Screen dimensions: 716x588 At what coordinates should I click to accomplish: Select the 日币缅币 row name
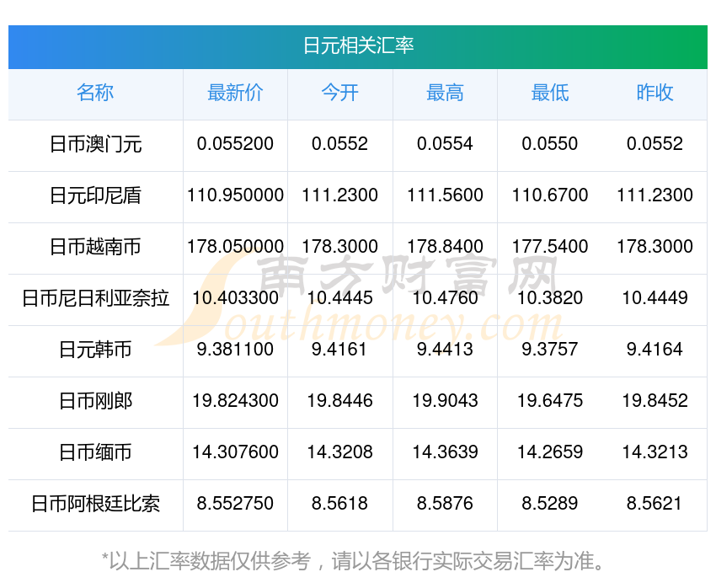click(95, 452)
